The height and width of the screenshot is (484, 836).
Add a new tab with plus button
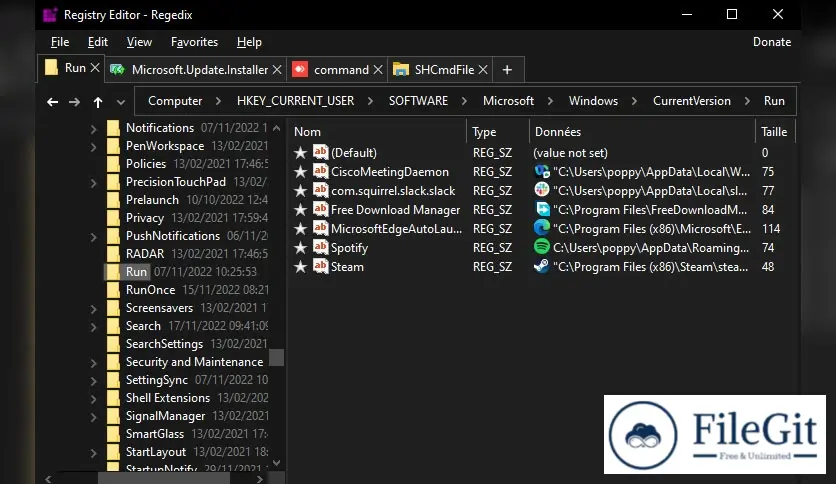pyautogui.click(x=508, y=70)
